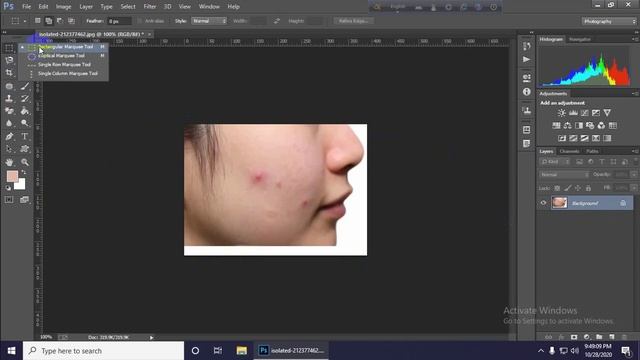Add a layer mask icon
This screenshot has height=360, width=640.
point(574,337)
